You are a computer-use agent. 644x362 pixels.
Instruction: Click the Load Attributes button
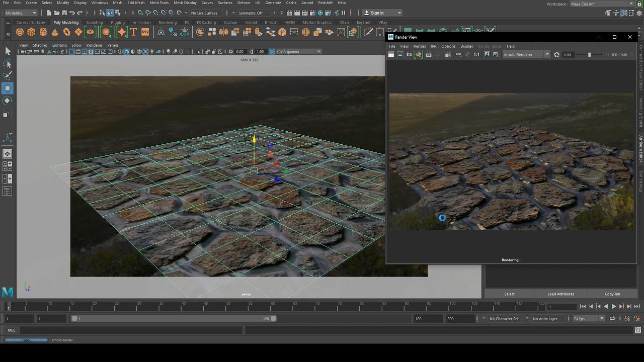(x=561, y=294)
